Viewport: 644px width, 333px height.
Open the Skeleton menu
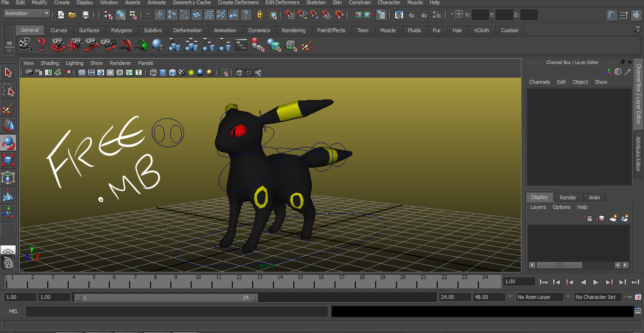pyautogui.click(x=316, y=3)
